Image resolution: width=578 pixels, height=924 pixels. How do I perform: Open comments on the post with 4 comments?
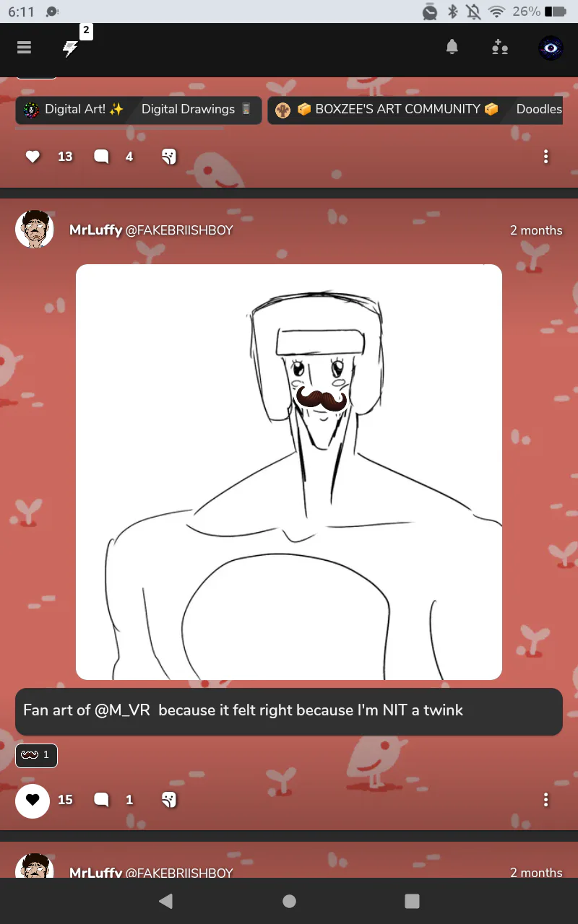(101, 157)
